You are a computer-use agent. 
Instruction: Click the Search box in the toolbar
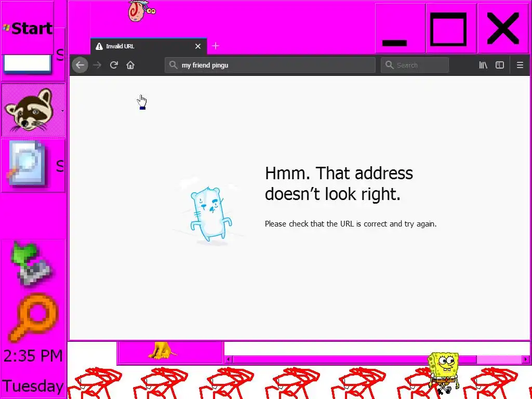pos(415,65)
